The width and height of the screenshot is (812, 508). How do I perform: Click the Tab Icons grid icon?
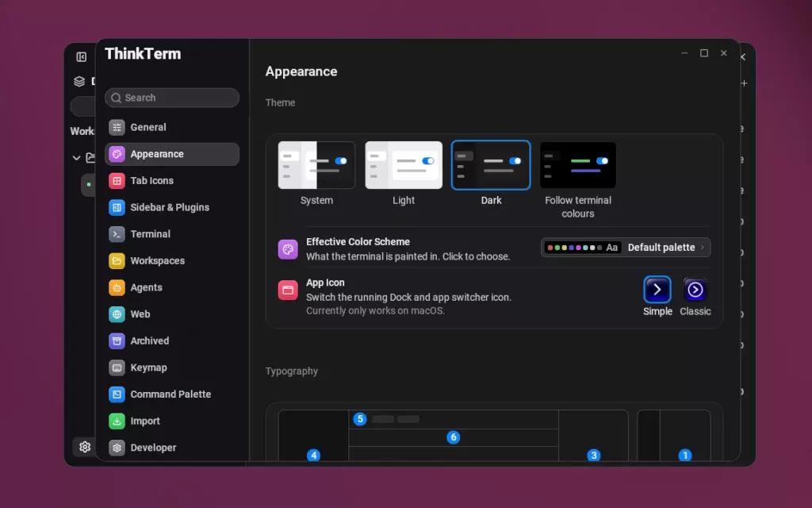117,180
